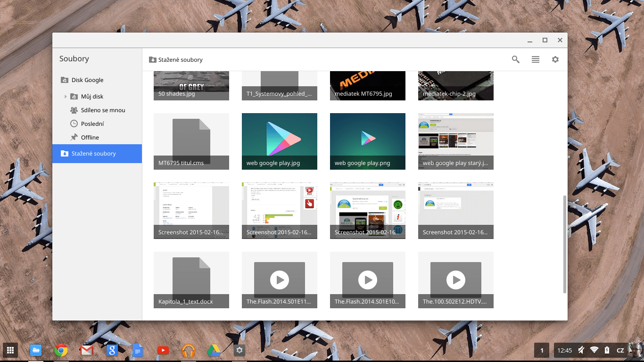This screenshot has height=362, width=644.
Task: Click the user avatar in tray
Action: (x=635, y=350)
